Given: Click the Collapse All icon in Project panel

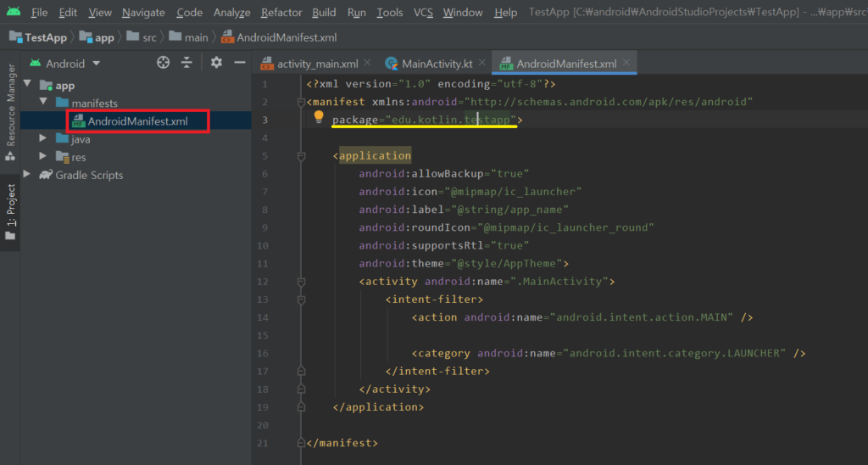Looking at the screenshot, I should point(187,63).
